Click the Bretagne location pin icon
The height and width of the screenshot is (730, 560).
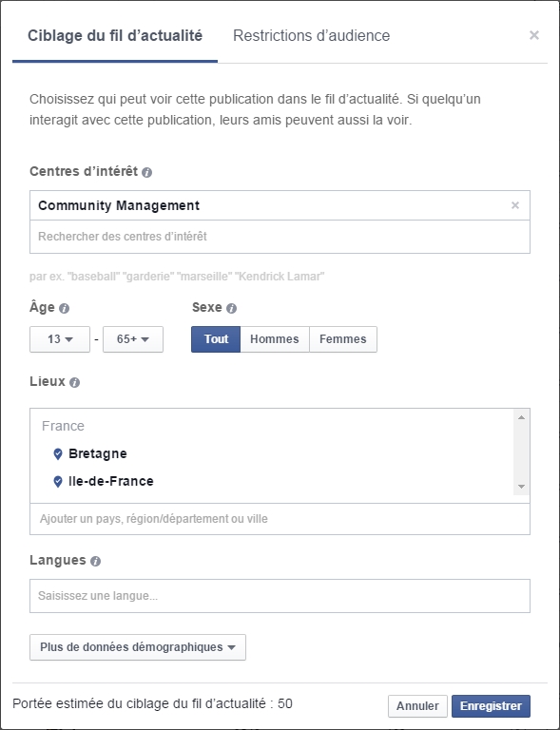click(x=58, y=454)
